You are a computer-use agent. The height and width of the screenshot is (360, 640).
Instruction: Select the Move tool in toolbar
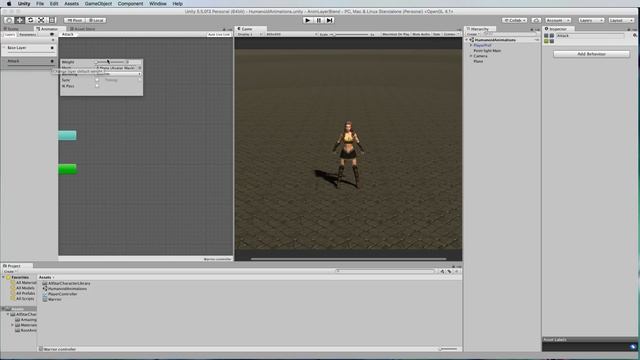click(20, 20)
